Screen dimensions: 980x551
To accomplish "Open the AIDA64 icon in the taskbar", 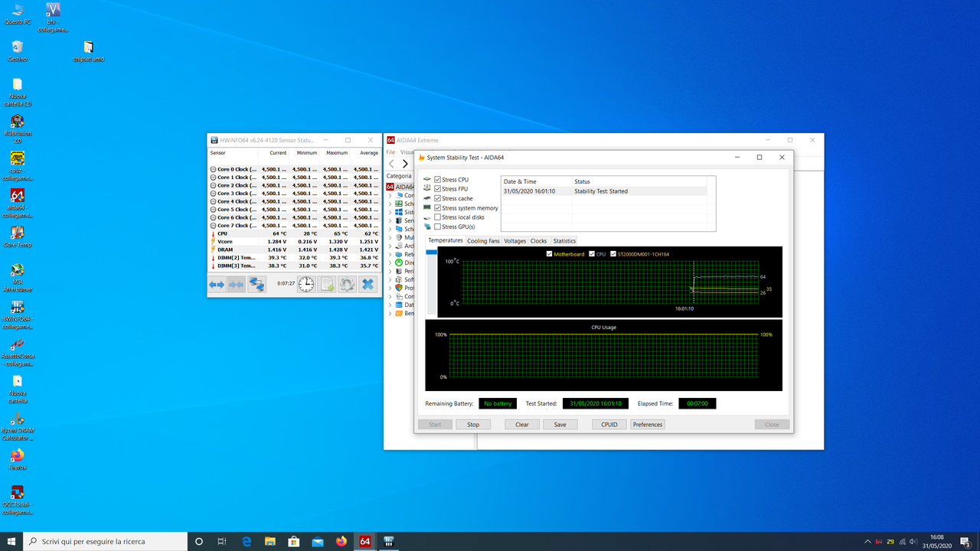I will point(364,541).
